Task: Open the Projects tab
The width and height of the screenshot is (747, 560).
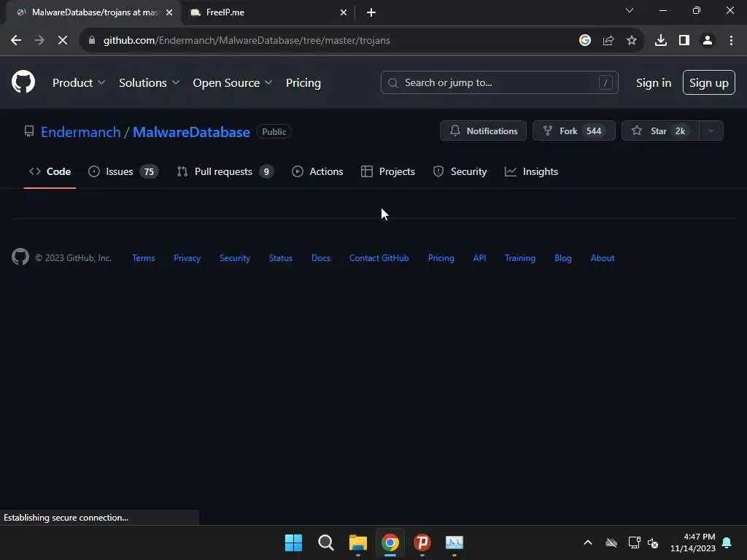Action: [x=388, y=171]
